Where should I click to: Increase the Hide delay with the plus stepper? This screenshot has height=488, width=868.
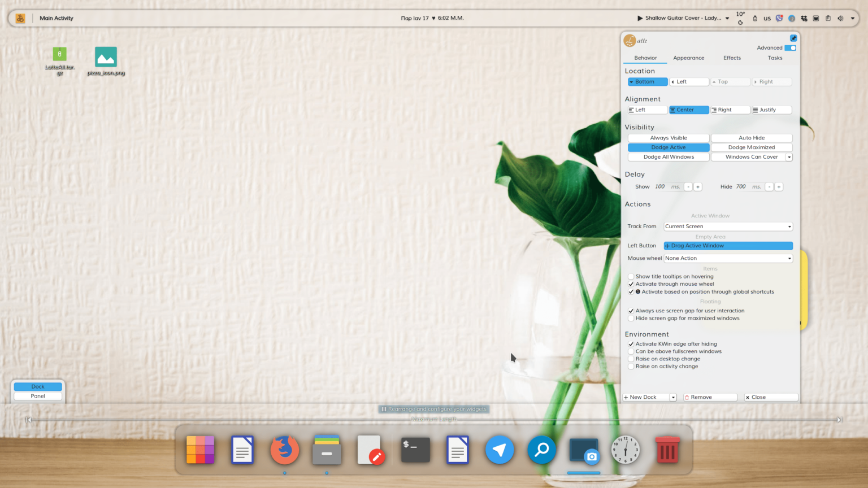(x=778, y=186)
